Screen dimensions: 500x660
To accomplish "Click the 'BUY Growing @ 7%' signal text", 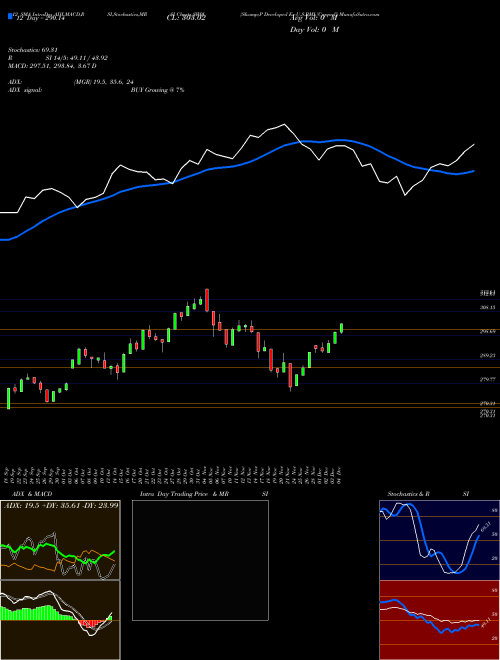I will point(157,90).
